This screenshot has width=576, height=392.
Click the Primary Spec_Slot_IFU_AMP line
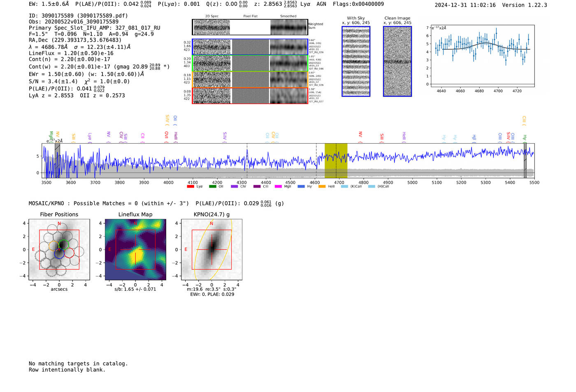[95, 28]
